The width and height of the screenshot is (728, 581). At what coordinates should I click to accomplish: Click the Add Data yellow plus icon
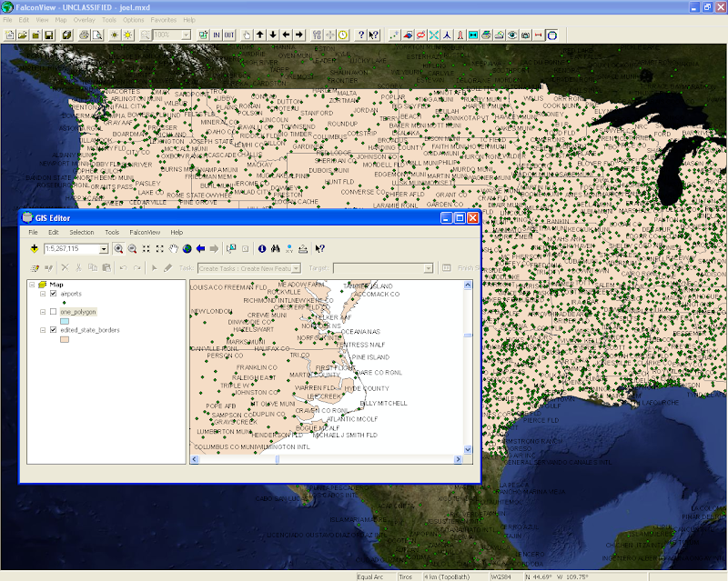(x=35, y=249)
